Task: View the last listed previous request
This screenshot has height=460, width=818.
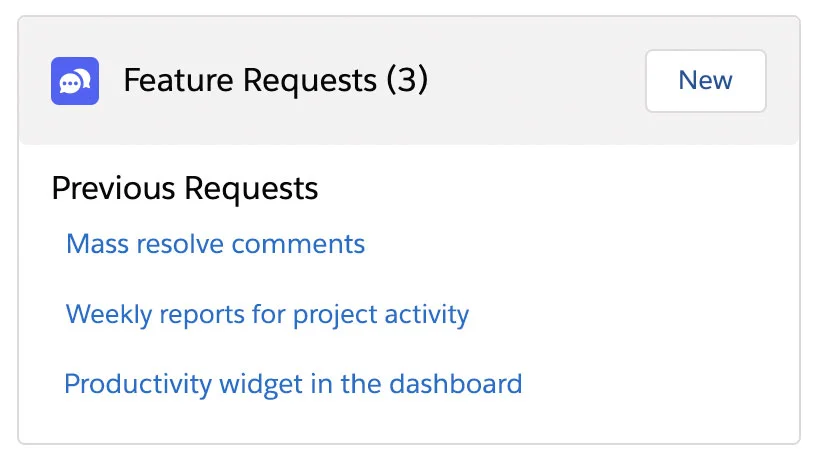Action: tap(293, 384)
